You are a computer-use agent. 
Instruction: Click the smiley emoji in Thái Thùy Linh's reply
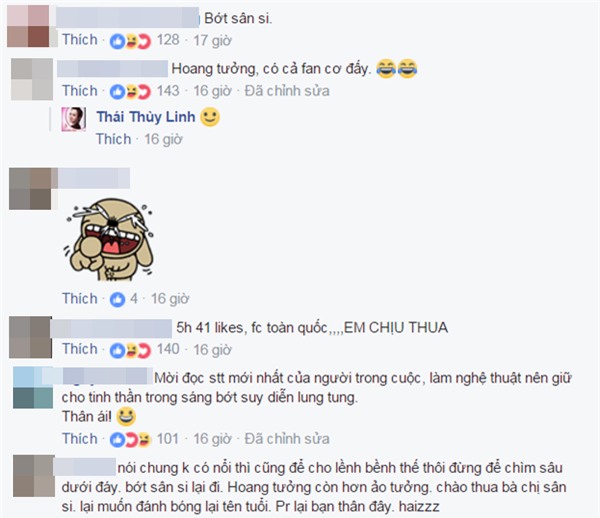(x=210, y=117)
